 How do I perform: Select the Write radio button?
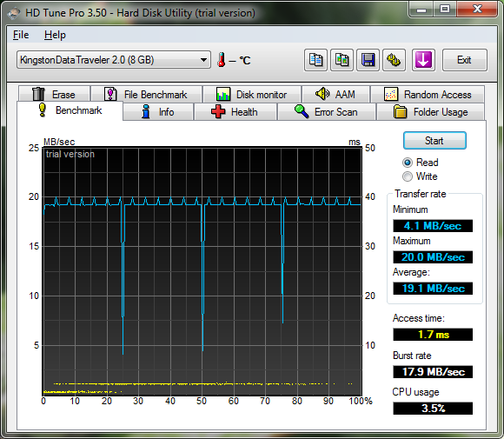click(x=408, y=176)
